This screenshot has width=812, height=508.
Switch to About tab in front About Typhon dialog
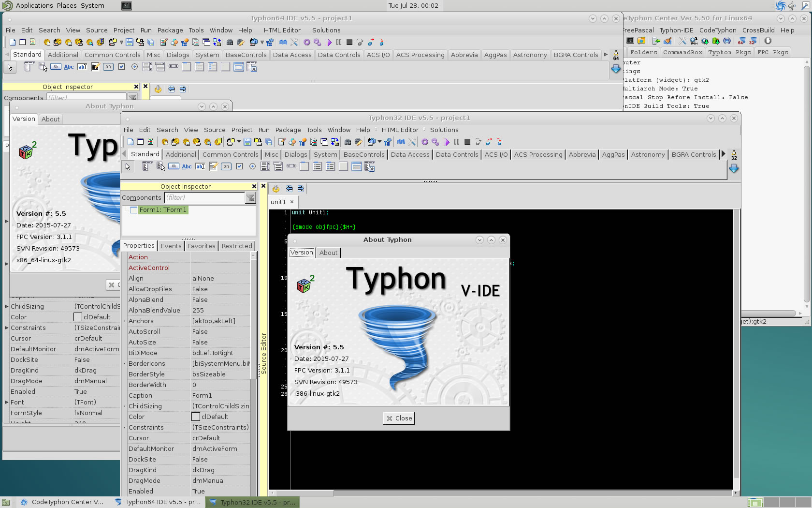coord(329,253)
